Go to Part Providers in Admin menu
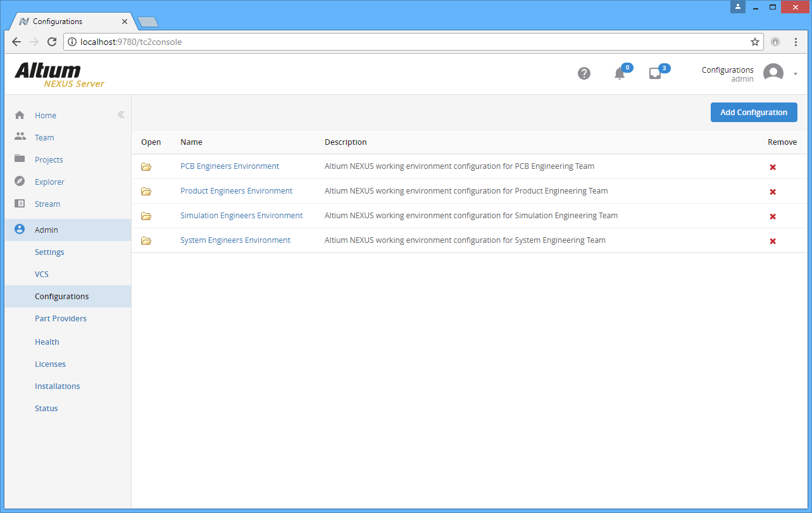This screenshot has width=812, height=513. [61, 319]
